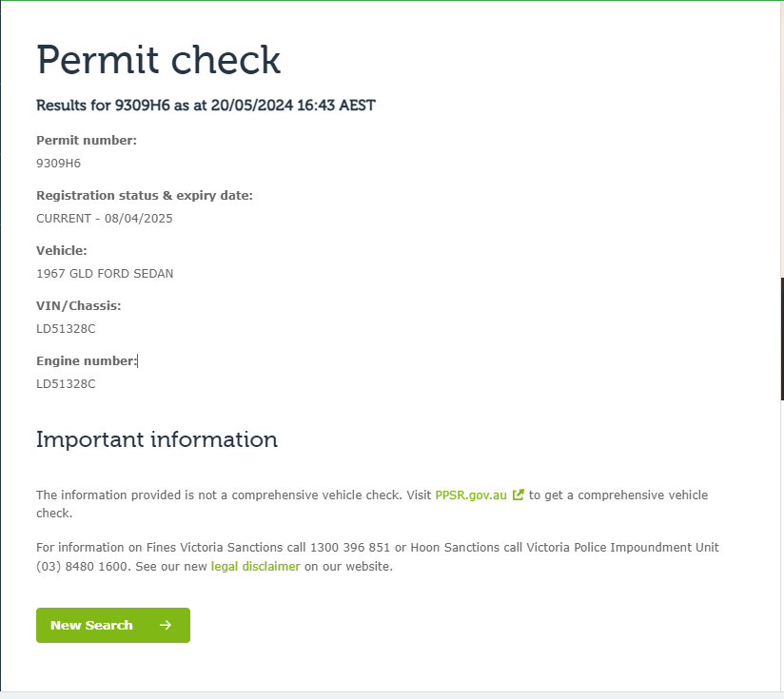Select the CURRENT - 08/04/2025 status text
This screenshot has width=784, height=699.
[x=105, y=218]
